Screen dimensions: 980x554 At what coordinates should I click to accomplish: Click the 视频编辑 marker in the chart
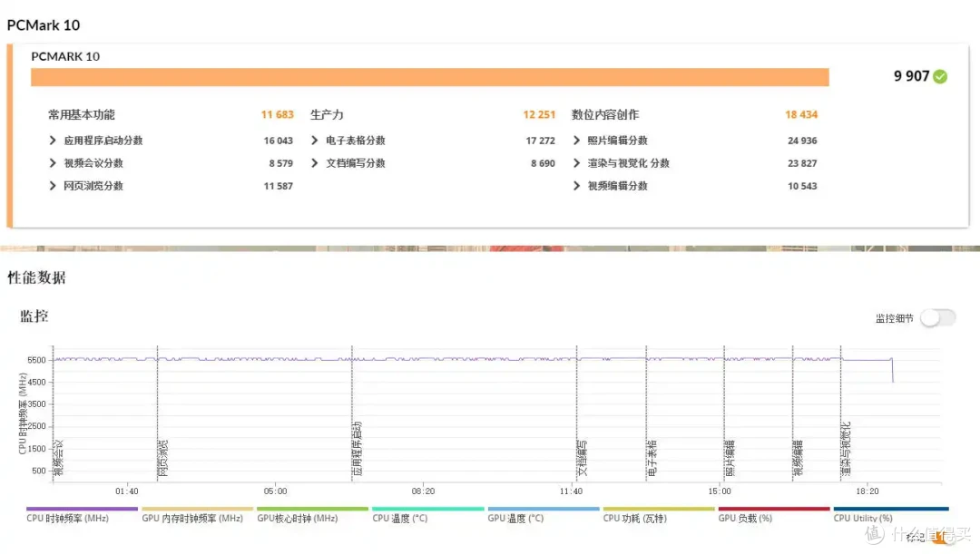click(x=799, y=459)
